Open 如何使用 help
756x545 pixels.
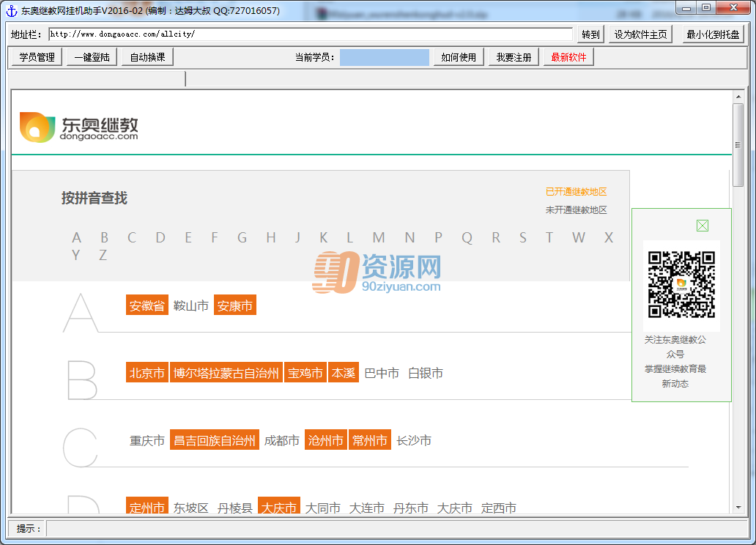tap(459, 57)
